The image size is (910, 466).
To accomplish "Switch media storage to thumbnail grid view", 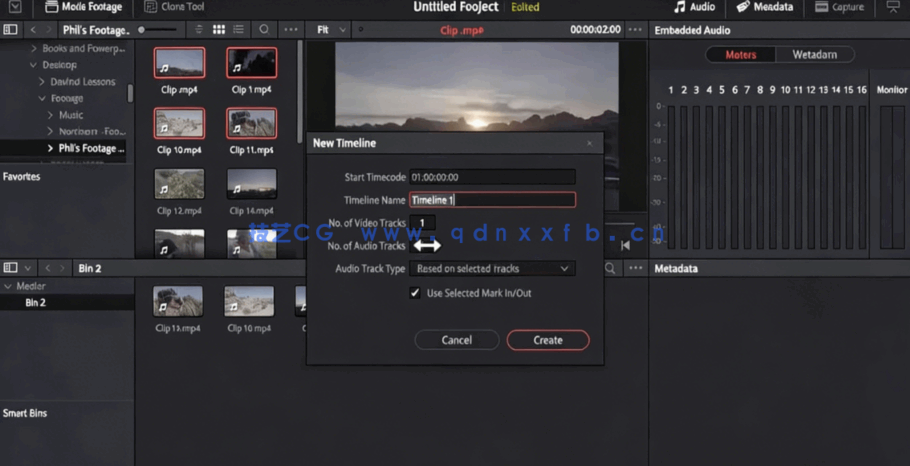I will pos(219,30).
